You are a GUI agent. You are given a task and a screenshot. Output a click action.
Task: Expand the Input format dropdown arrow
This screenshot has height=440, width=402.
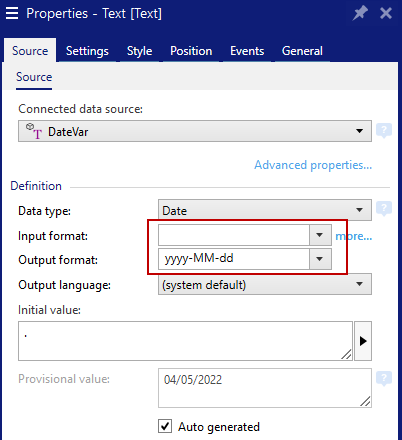coord(320,235)
